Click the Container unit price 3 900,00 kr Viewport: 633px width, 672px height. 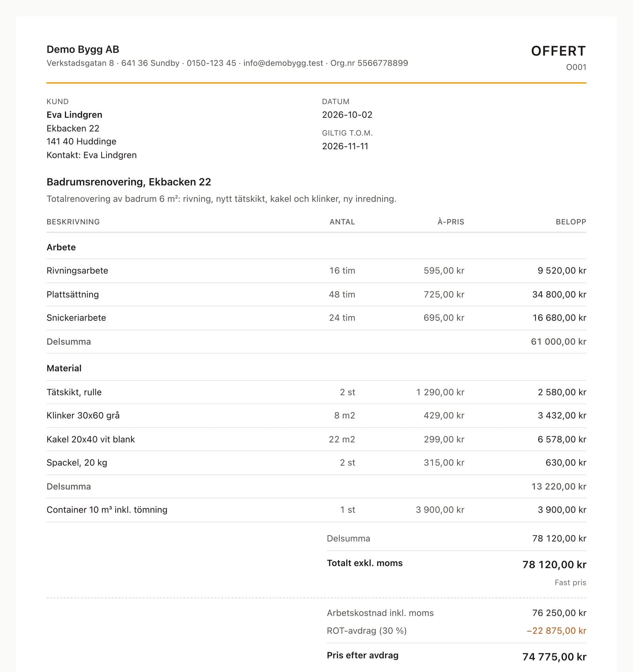coord(440,510)
